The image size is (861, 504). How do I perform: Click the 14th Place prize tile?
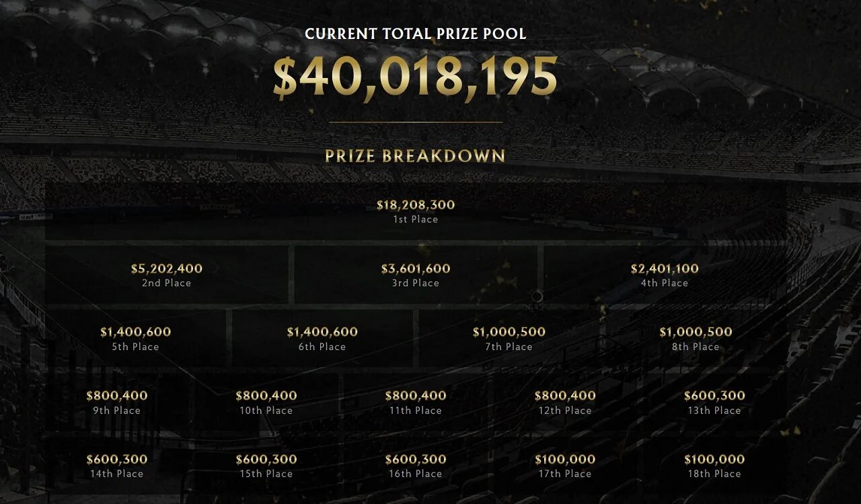point(117,466)
